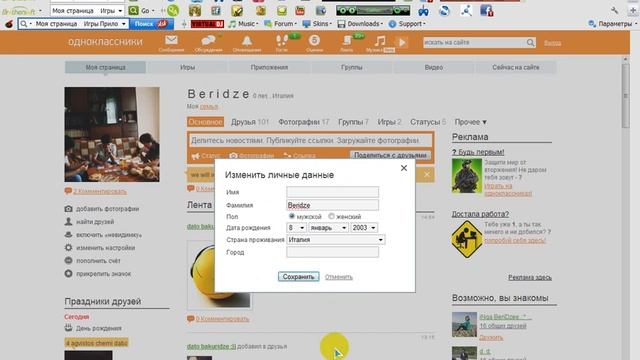Click the Одноклассники logo

coord(105,42)
